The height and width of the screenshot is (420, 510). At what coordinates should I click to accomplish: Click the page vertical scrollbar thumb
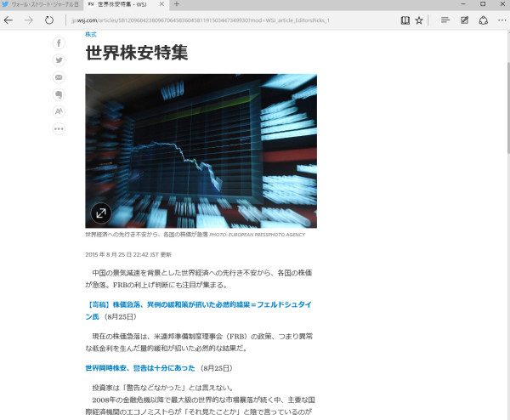tap(507, 107)
